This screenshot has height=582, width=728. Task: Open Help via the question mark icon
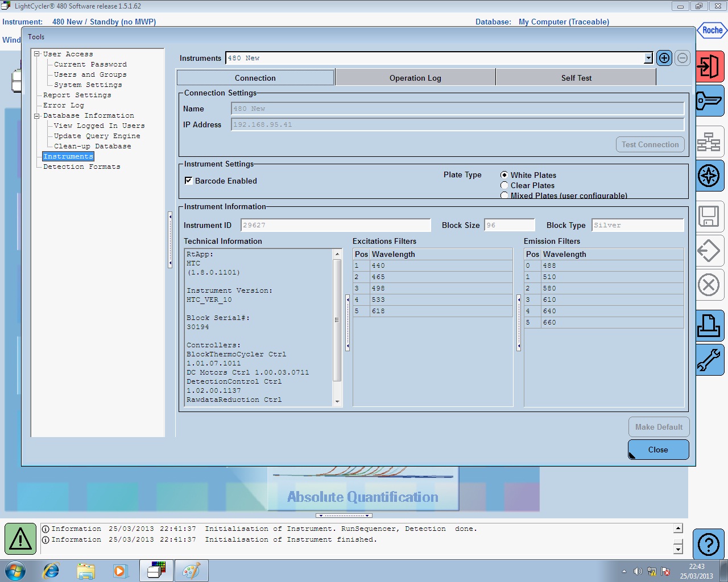709,544
